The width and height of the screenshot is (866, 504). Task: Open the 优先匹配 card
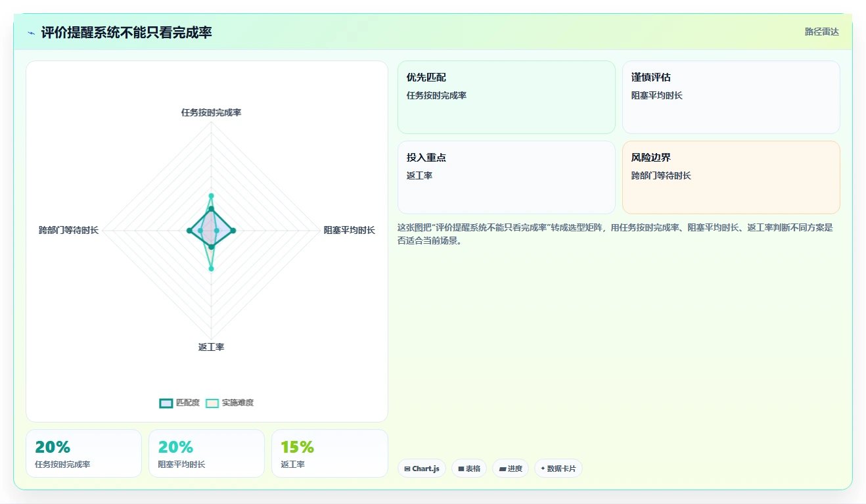click(x=507, y=97)
